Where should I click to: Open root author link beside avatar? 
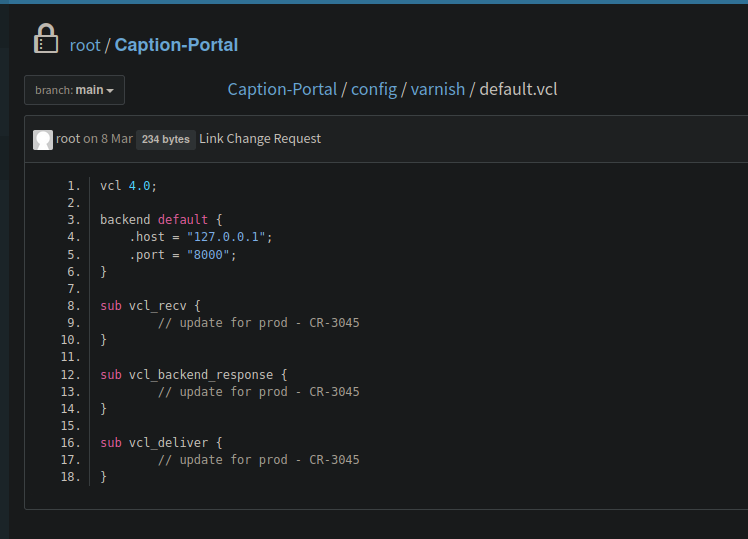pos(68,139)
